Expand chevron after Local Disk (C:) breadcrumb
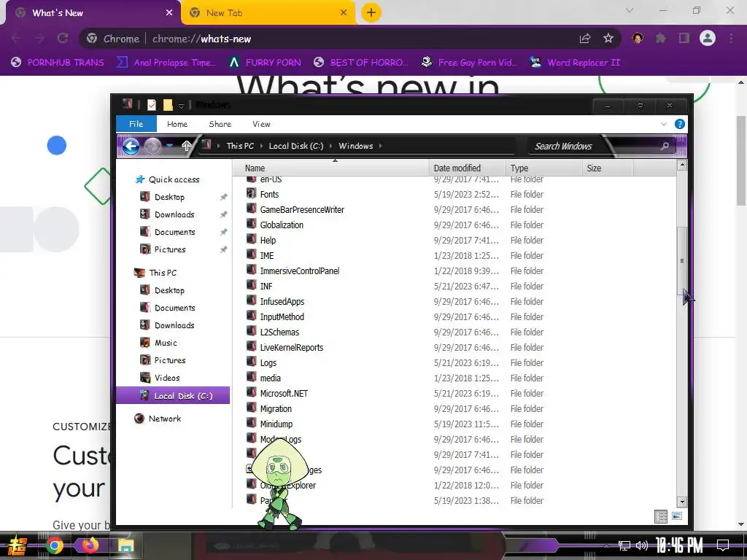747x560 pixels. (330, 146)
